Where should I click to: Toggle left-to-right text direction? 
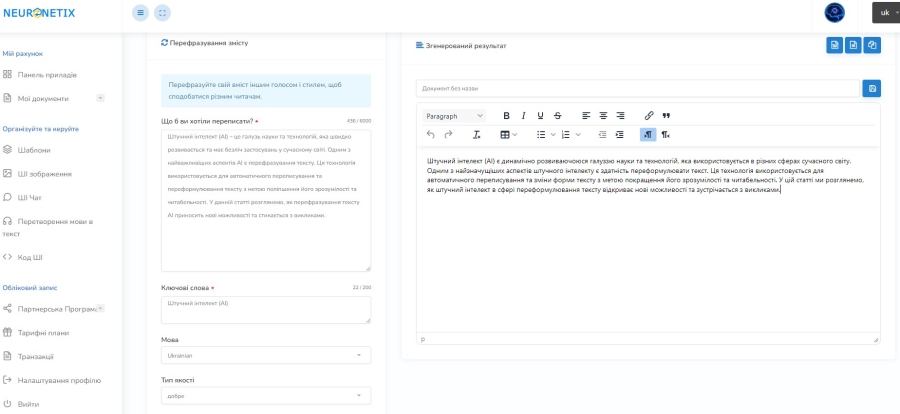point(648,134)
